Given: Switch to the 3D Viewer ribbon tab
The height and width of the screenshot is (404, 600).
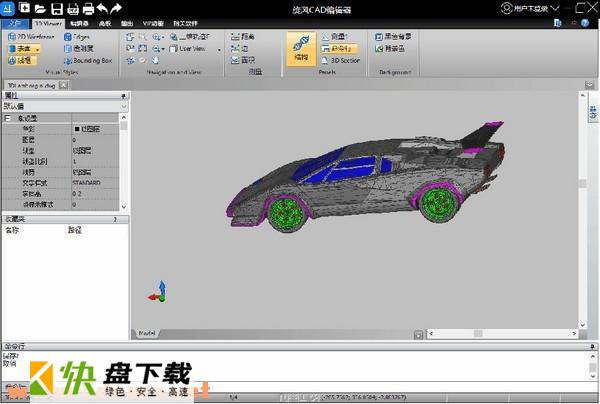Looking at the screenshot, I should point(48,23).
